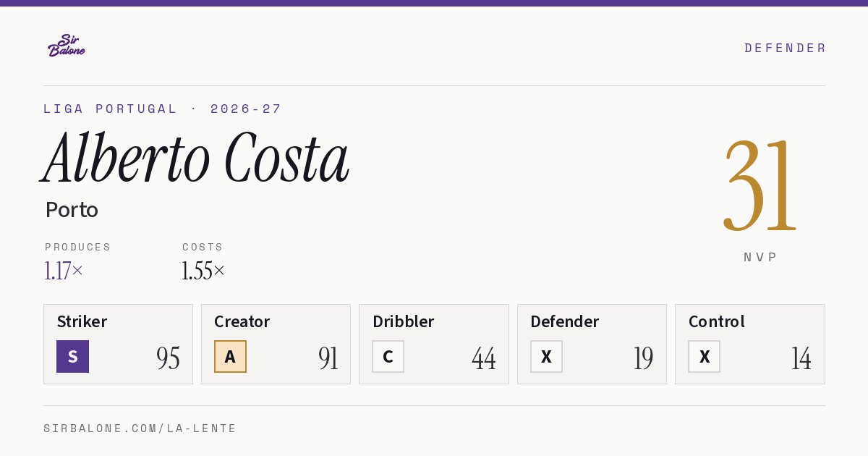Click the 1.55× costs value
868x456 pixels.
pyautogui.click(x=203, y=271)
